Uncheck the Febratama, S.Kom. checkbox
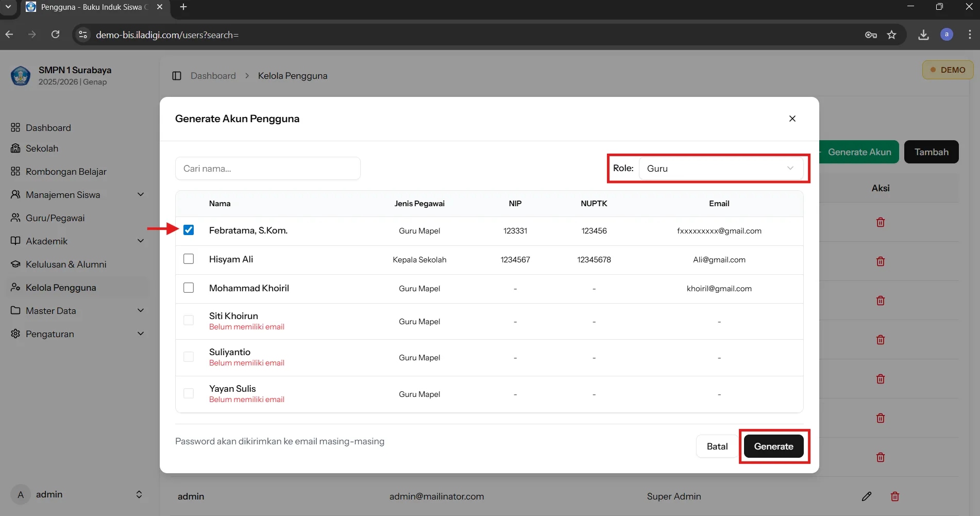Image resolution: width=980 pixels, height=516 pixels. click(x=189, y=230)
